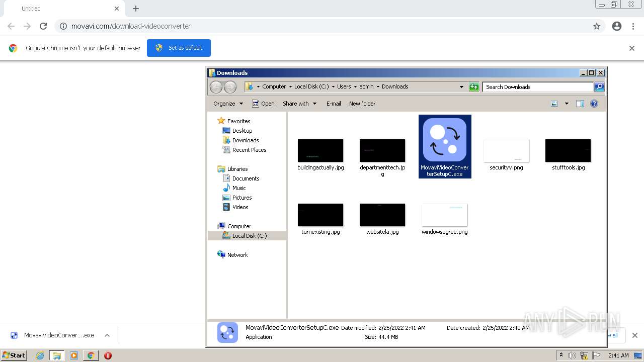Open Music library

pyautogui.click(x=239, y=188)
